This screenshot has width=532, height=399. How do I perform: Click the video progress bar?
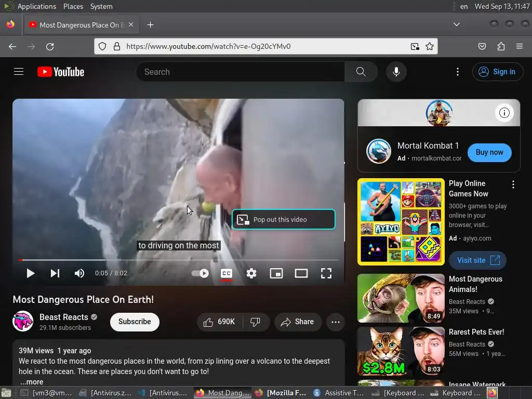[x=179, y=260]
